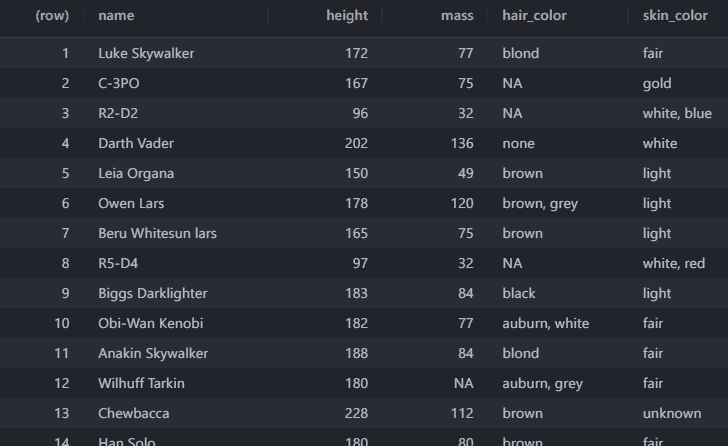The image size is (728, 446).
Task: Select the Leia Organa name cell
Action: pos(136,173)
